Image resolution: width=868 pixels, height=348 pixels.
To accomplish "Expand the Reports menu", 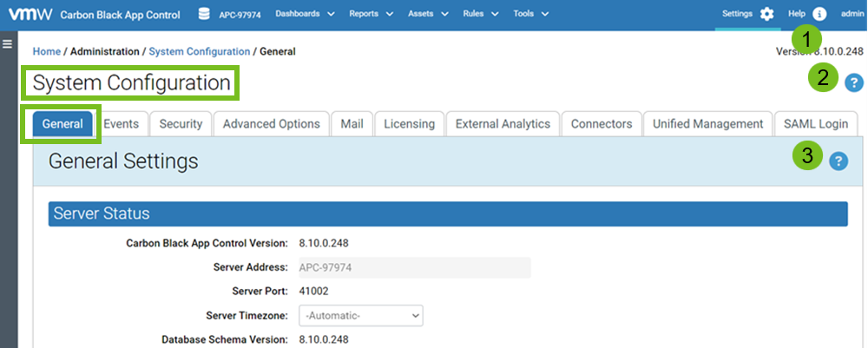I will pos(371,14).
